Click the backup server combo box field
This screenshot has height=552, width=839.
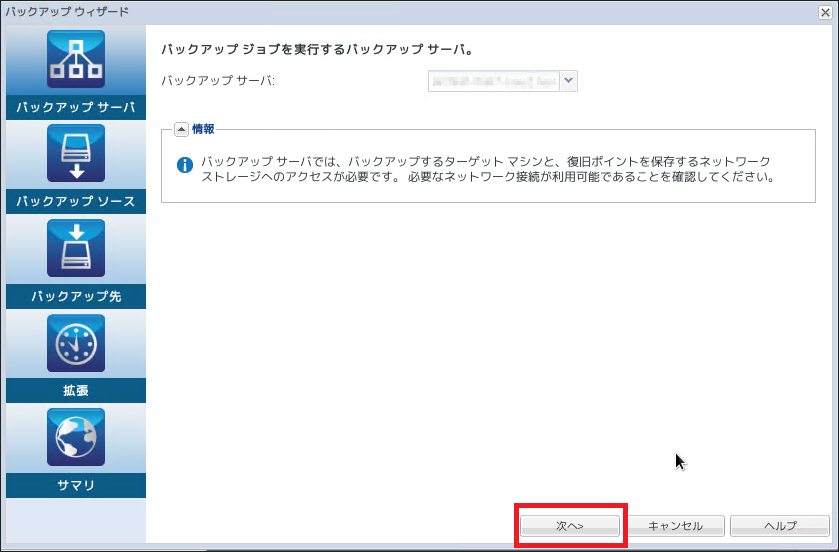[493, 81]
